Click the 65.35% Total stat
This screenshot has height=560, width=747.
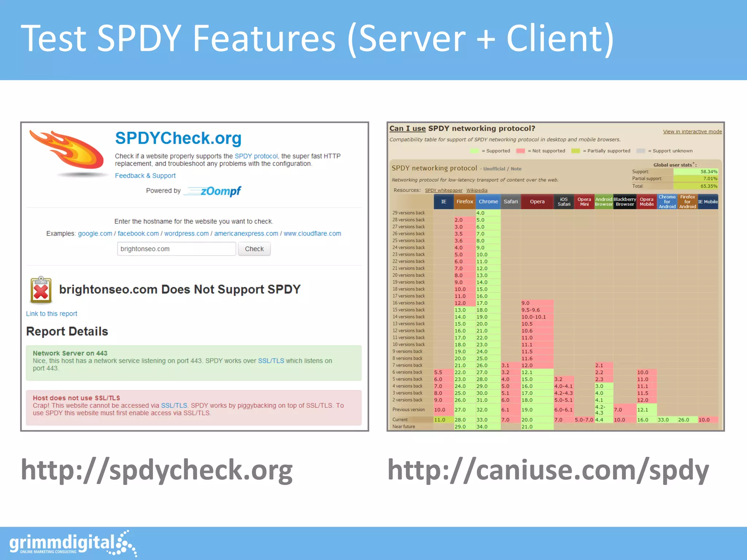click(696, 186)
